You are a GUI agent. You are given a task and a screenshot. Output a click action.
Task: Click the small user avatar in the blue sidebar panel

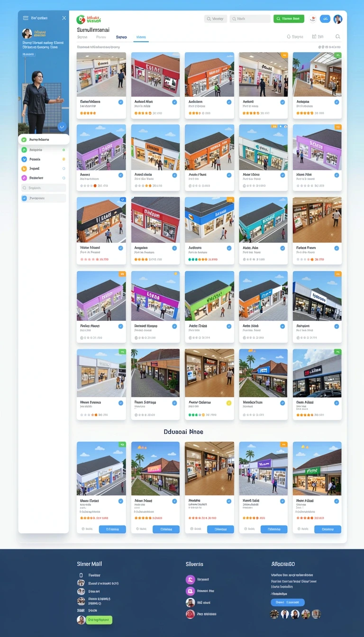(x=27, y=33)
